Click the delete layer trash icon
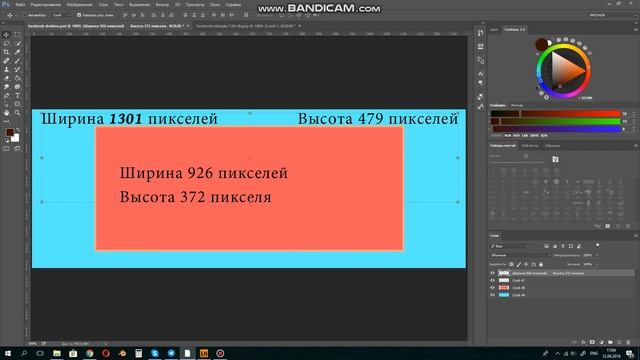 tap(628, 342)
